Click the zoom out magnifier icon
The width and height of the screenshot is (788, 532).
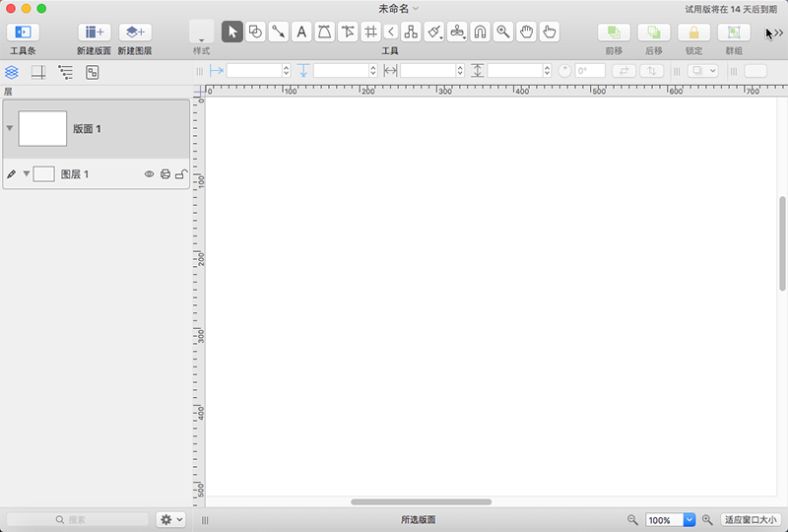click(632, 519)
